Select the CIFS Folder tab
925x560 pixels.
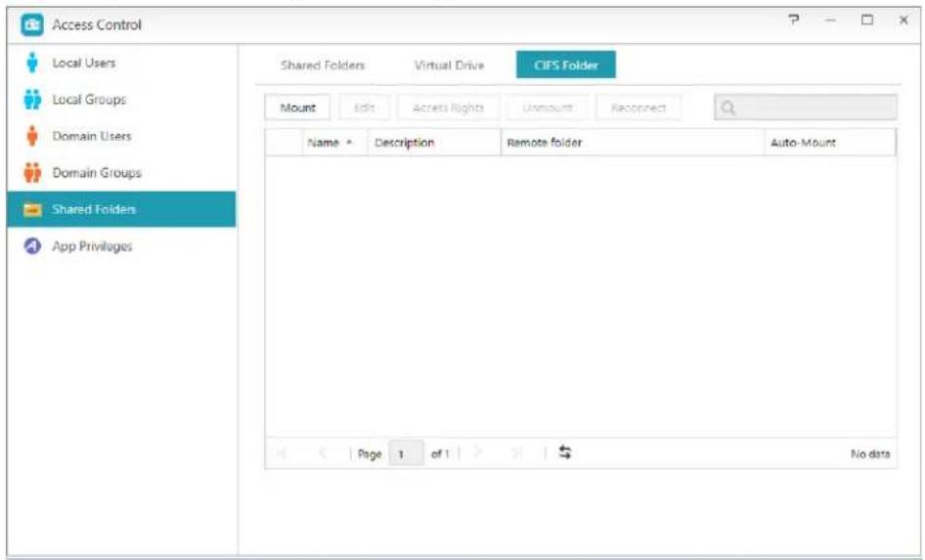(x=566, y=65)
